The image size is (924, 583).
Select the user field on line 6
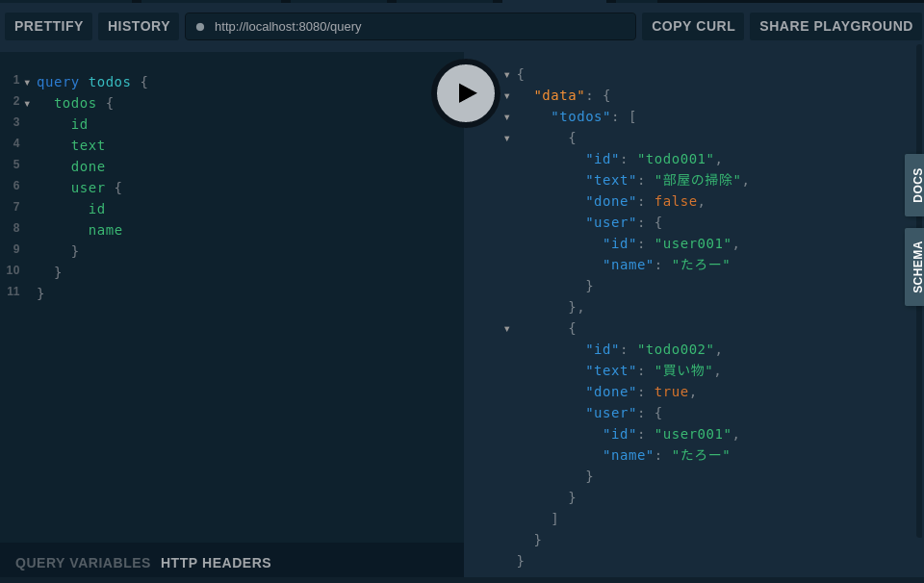(88, 188)
